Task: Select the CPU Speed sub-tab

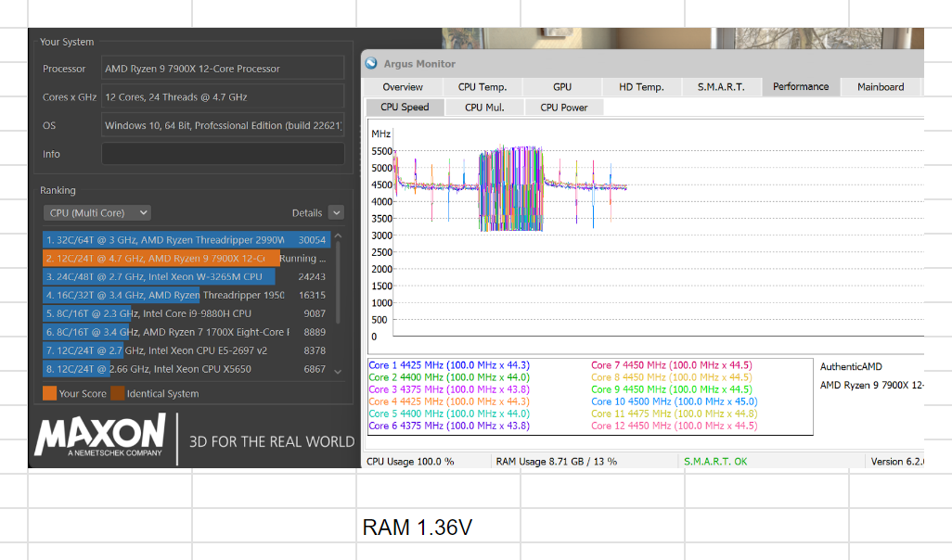Action: (x=405, y=107)
